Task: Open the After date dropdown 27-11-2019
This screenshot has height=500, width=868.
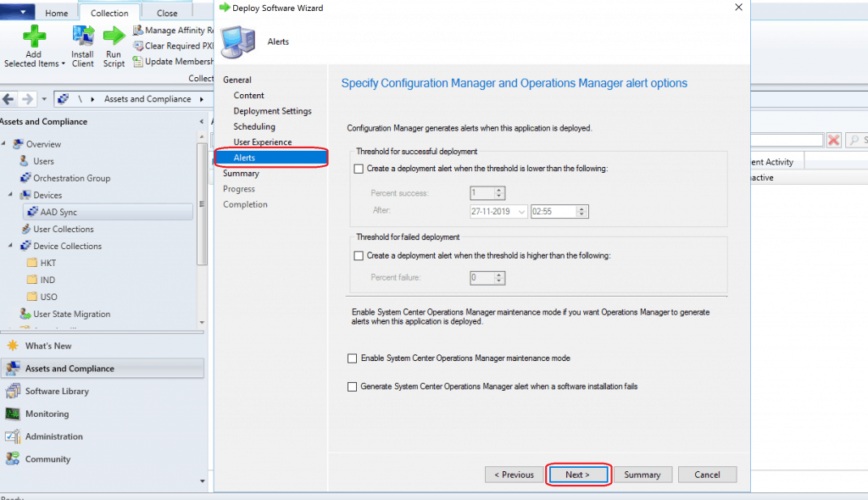Action: pos(521,212)
